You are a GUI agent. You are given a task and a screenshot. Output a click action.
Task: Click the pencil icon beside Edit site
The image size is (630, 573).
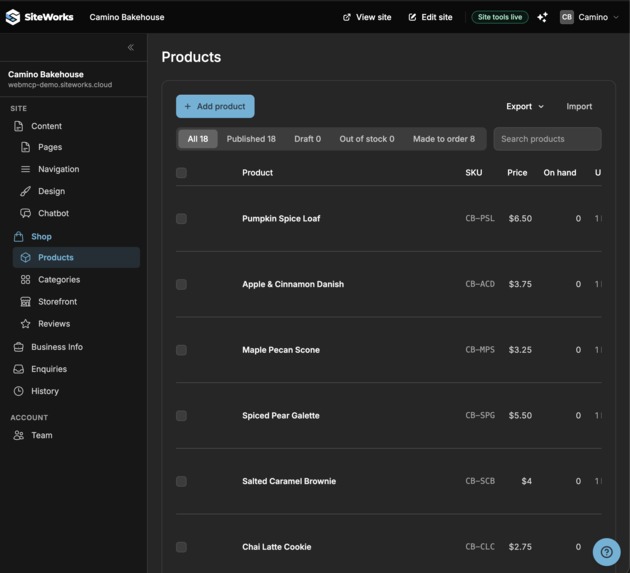click(412, 17)
